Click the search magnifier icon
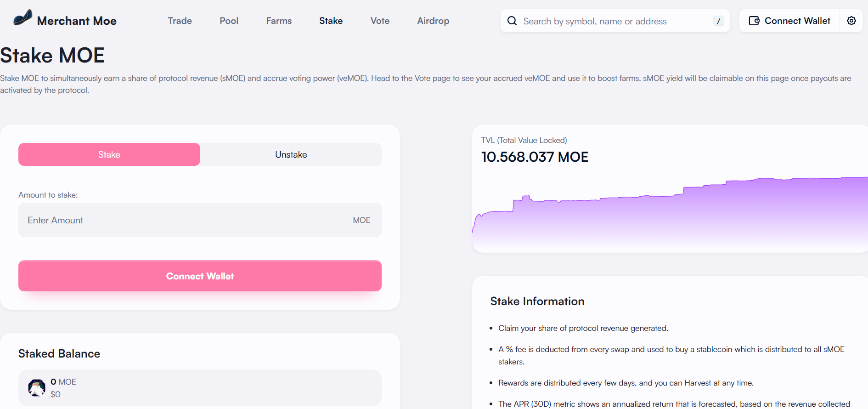The height and width of the screenshot is (409, 868). click(x=512, y=21)
